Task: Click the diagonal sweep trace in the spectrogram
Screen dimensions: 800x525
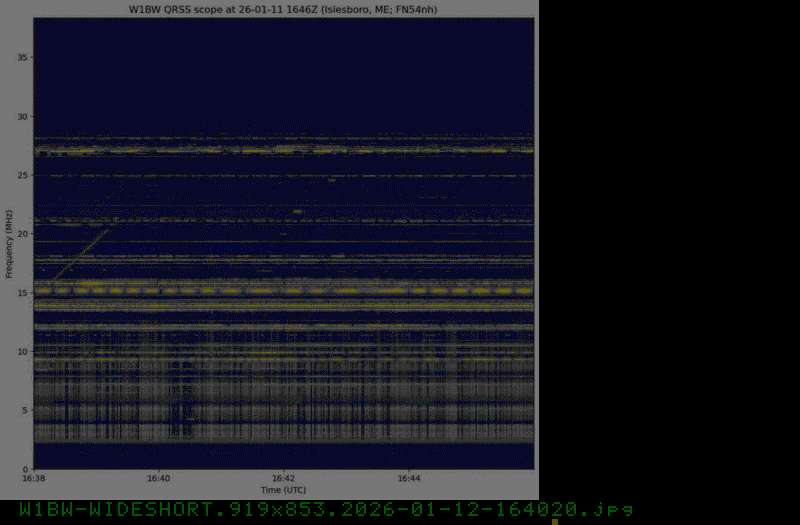Action: tap(82, 250)
